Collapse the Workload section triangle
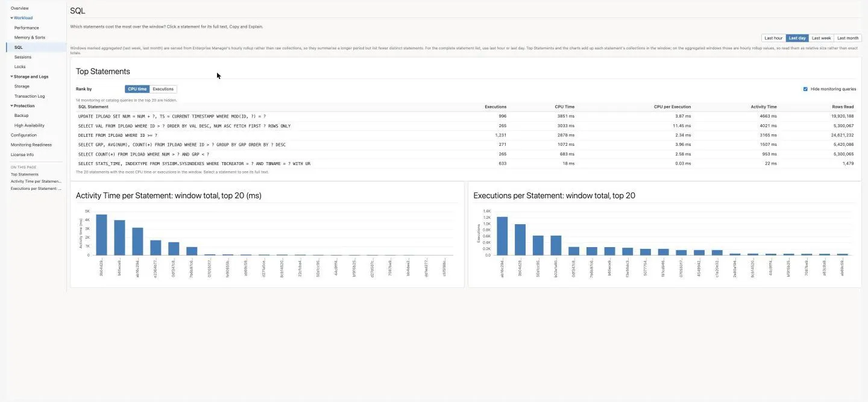 [11, 18]
